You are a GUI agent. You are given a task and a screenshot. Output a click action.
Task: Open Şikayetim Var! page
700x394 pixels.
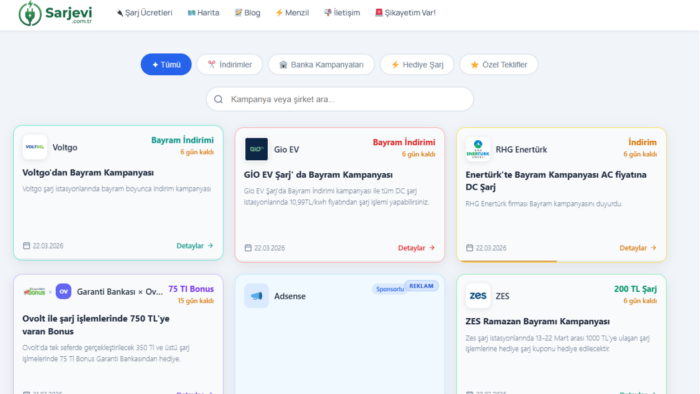coord(405,13)
